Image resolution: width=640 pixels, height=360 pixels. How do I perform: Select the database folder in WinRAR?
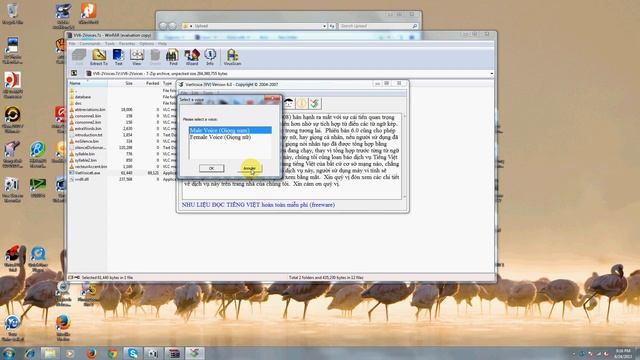(x=83, y=97)
